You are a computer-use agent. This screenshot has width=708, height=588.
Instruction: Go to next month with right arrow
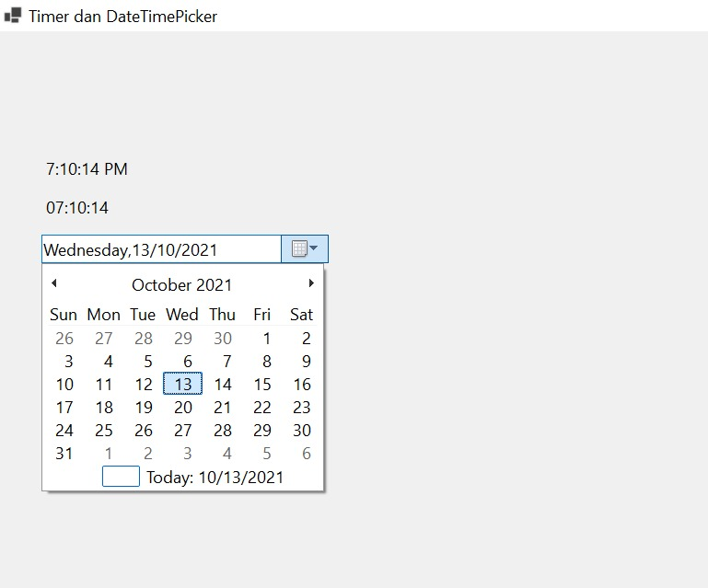(x=311, y=283)
